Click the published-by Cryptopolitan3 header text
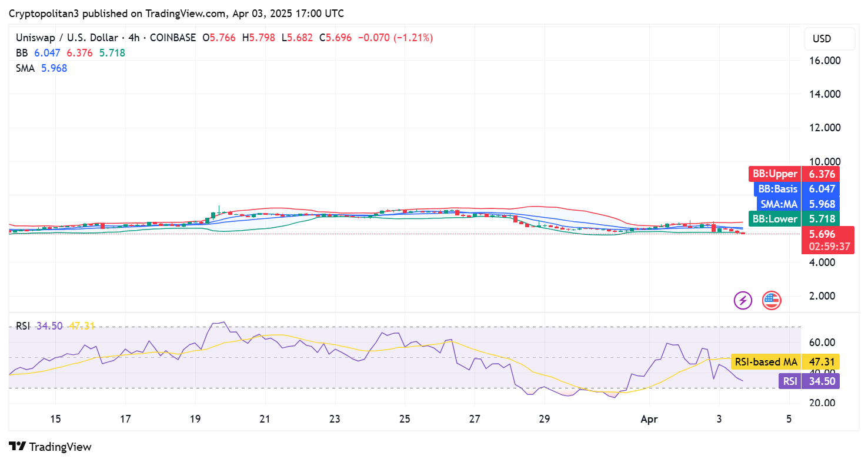The height and width of the screenshot is (462, 868). pos(176,13)
